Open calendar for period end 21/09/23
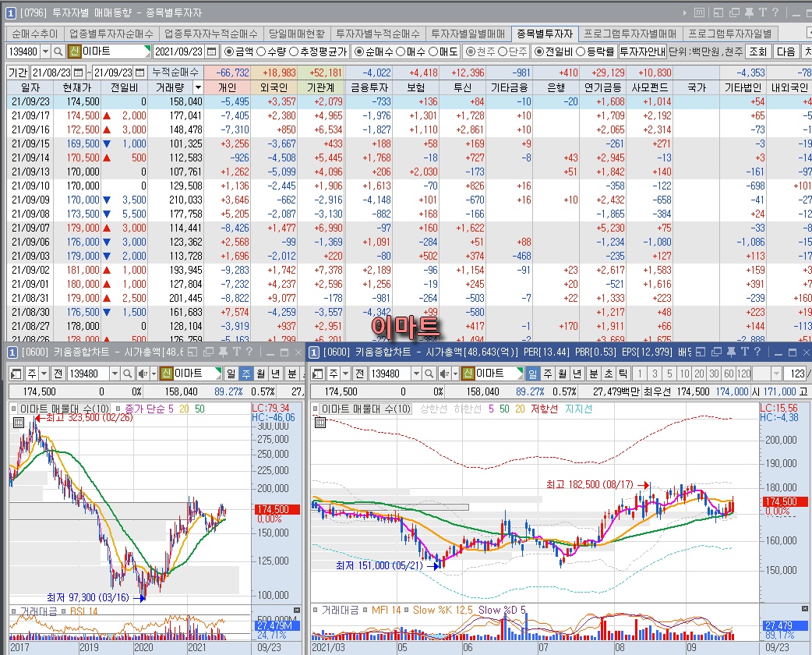Screen dimensions: 812x655 139,72
